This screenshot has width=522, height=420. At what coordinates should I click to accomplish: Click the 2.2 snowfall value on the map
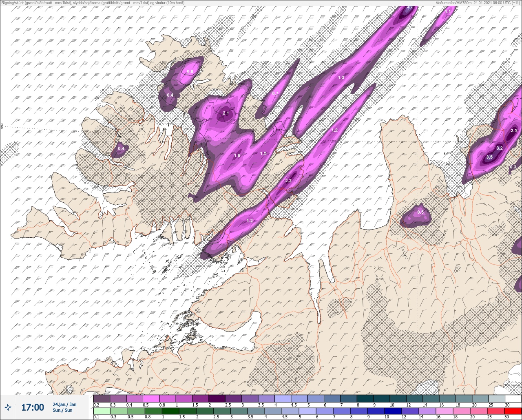point(288,181)
